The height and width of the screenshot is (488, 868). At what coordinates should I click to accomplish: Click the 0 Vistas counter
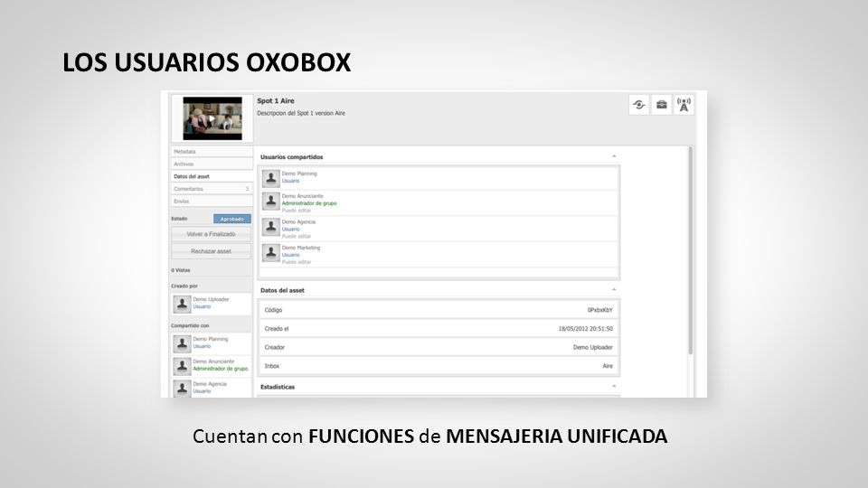[181, 270]
